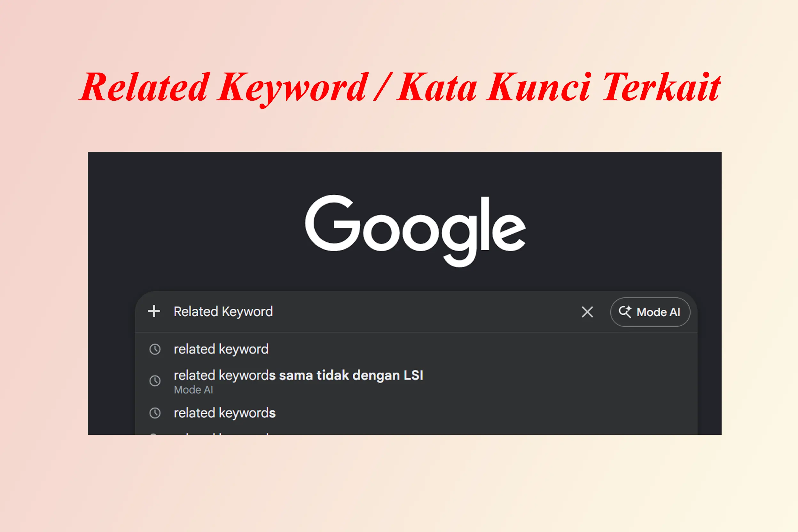The height and width of the screenshot is (532, 798).
Task: Select suggestion 'related keywords'
Action: 416,413
